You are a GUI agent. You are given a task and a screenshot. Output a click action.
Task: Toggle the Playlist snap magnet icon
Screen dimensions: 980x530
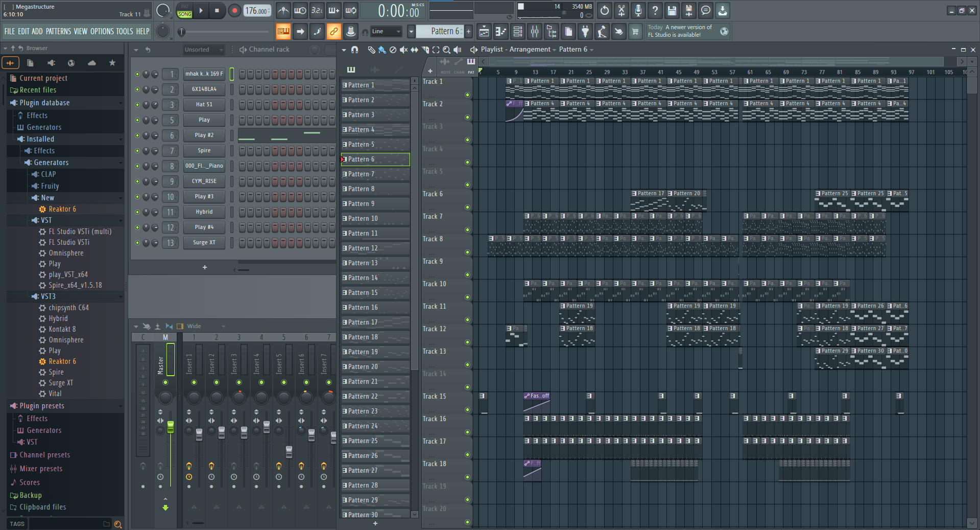[x=354, y=50]
